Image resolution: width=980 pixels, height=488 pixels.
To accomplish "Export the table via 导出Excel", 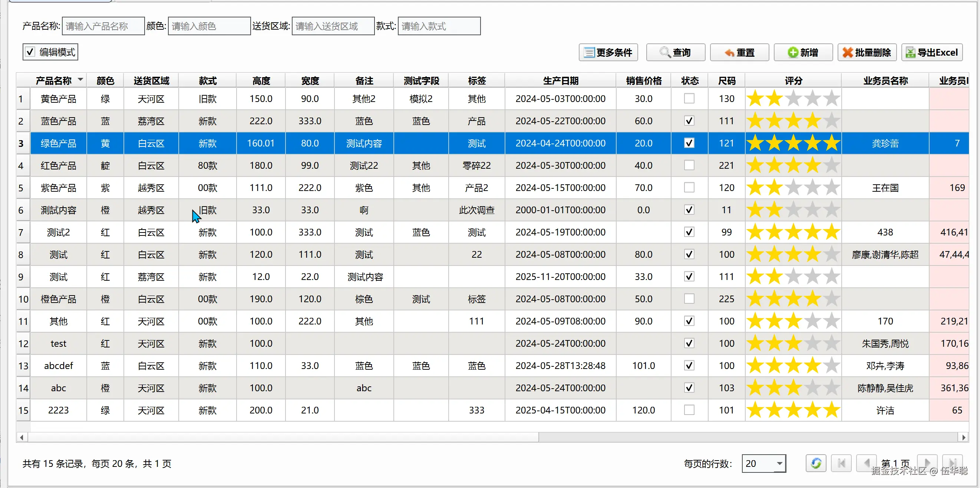I will point(932,53).
